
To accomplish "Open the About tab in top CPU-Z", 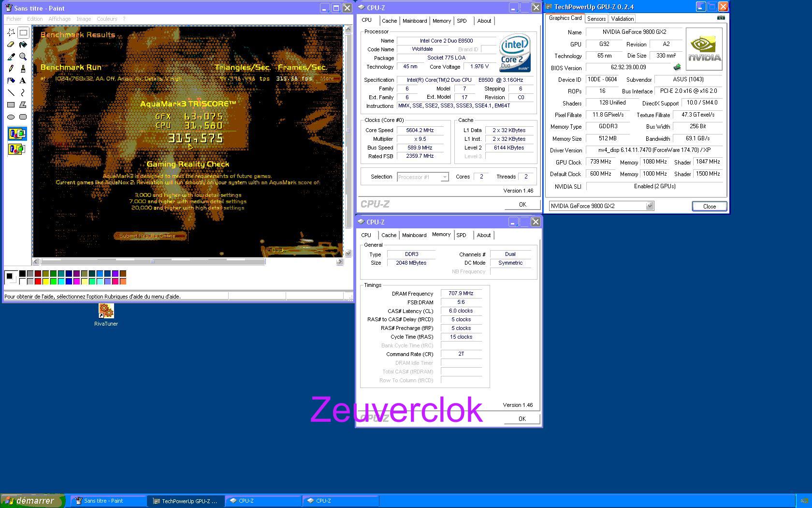I will click(484, 21).
